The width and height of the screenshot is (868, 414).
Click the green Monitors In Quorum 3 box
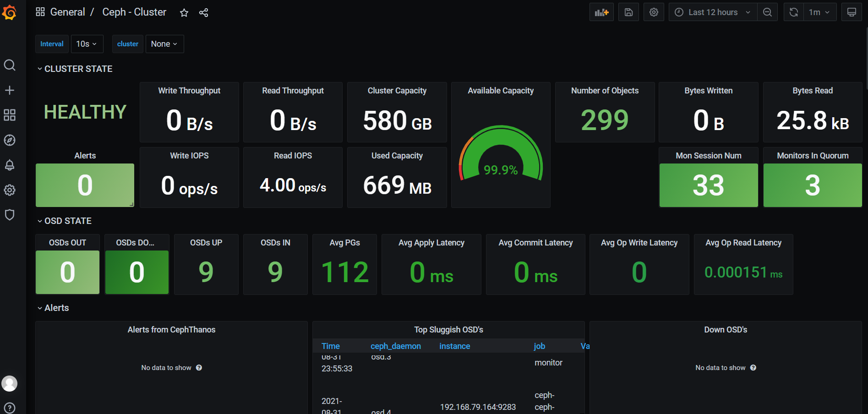coord(813,185)
